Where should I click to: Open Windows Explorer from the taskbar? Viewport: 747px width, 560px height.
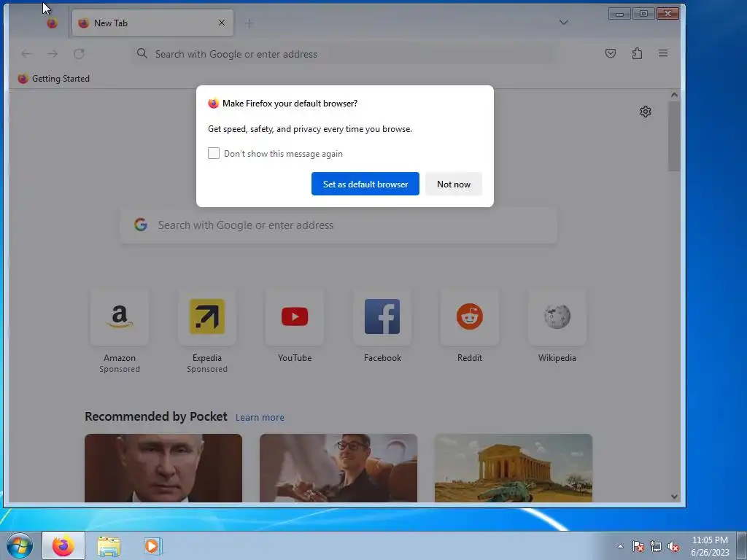pos(109,545)
